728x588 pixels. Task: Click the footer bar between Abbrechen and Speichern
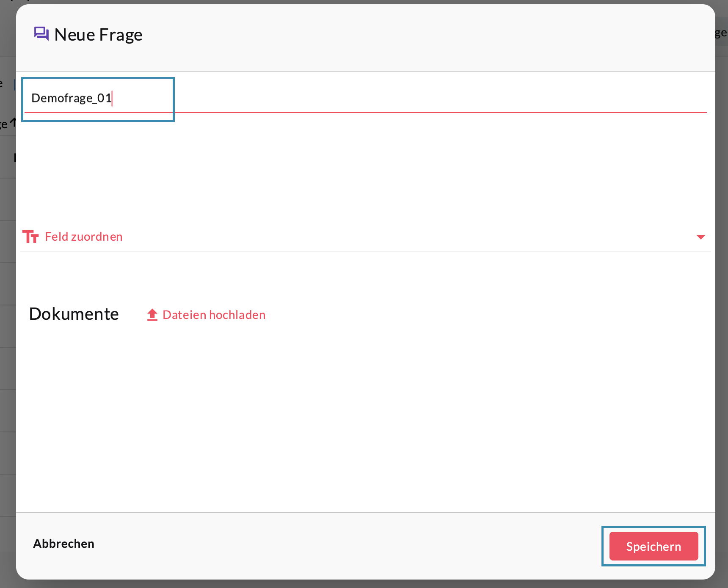pos(339,546)
